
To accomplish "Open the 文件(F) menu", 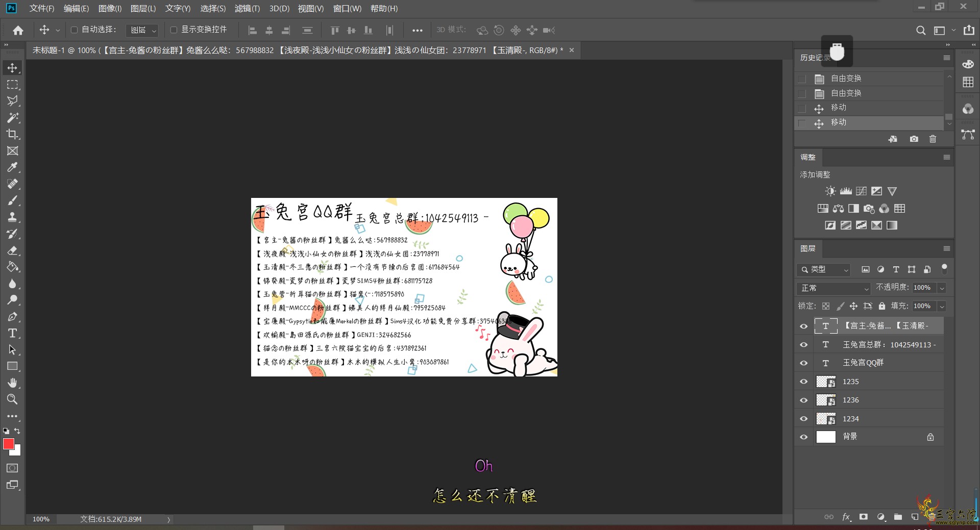I will tap(42, 8).
